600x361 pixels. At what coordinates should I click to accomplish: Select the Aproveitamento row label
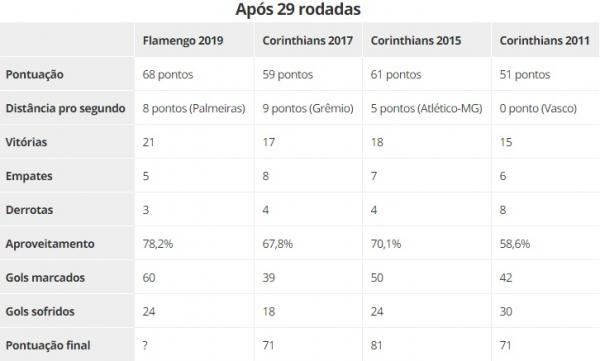click(50, 244)
